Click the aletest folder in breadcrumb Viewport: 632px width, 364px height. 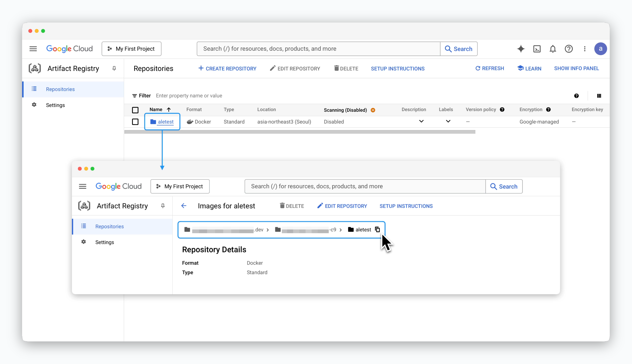360,230
